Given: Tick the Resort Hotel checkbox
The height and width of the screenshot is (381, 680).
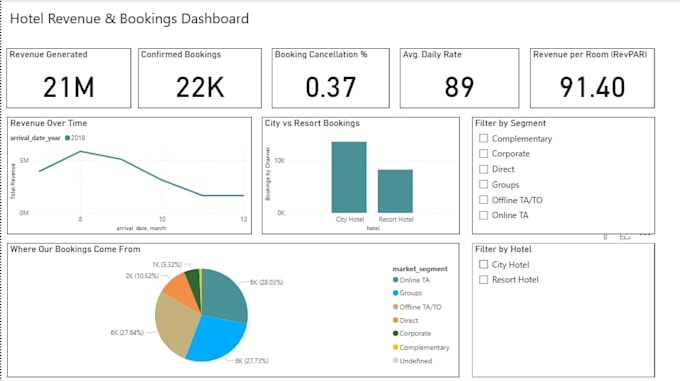Looking at the screenshot, I should (x=484, y=280).
